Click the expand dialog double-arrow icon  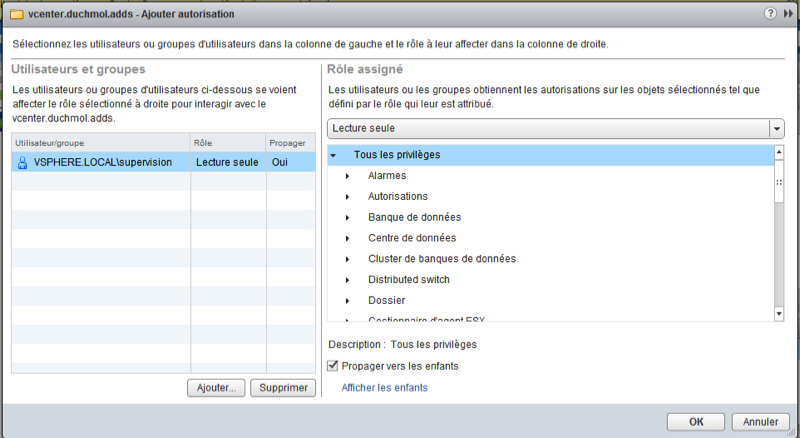click(x=786, y=15)
